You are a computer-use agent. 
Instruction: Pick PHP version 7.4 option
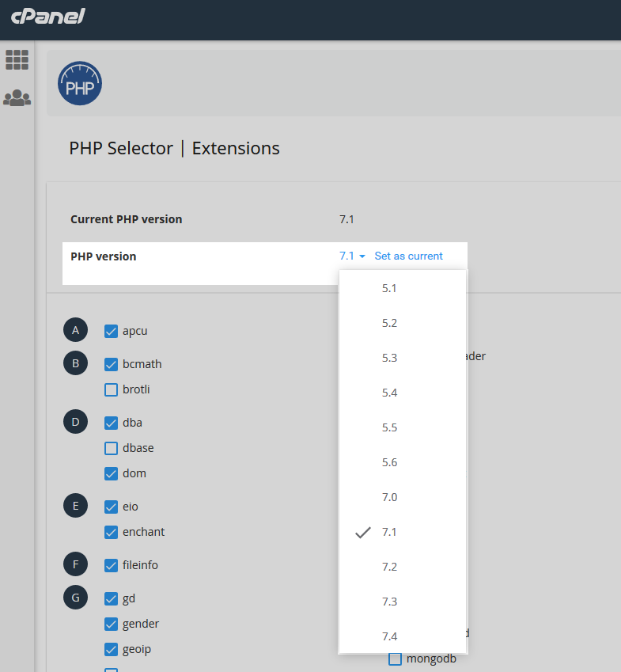403,636
